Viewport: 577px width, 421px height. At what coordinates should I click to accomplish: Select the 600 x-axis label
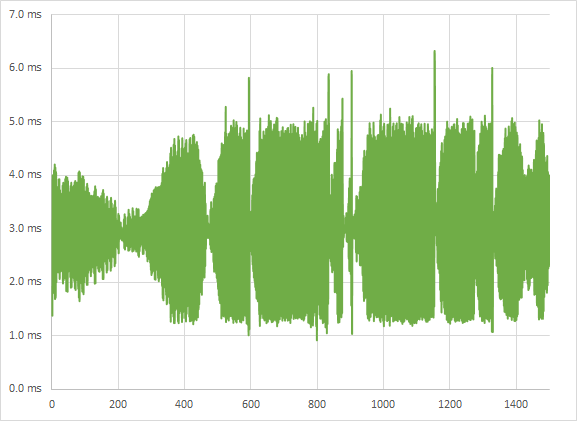(251, 404)
